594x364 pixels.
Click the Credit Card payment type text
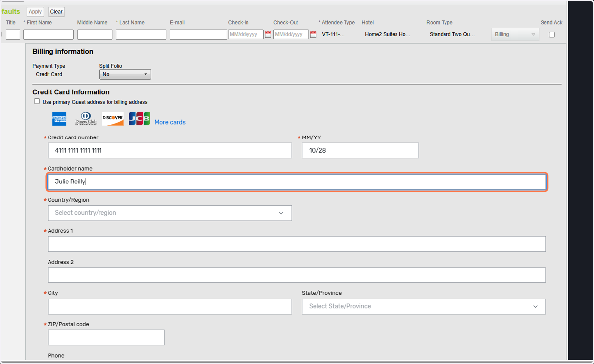pos(49,74)
